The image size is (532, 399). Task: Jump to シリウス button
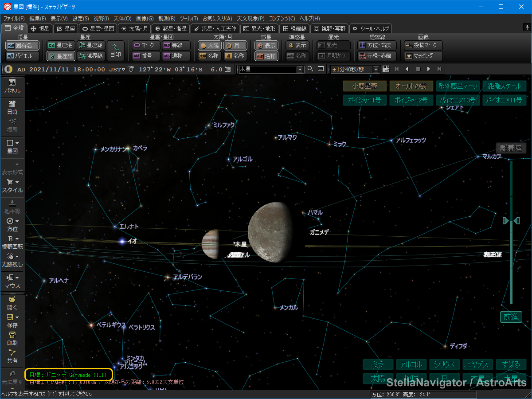pyautogui.click(x=445, y=364)
